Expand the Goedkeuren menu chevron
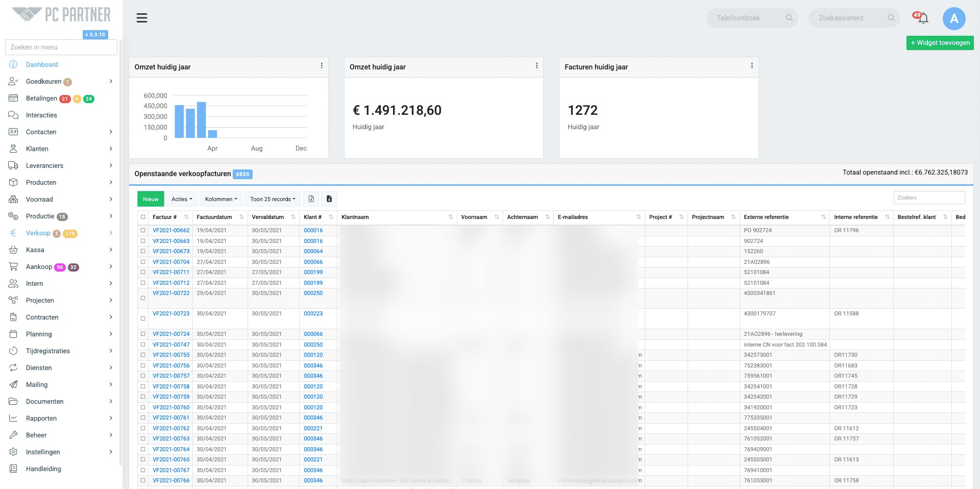The image size is (980, 489). coord(111,81)
